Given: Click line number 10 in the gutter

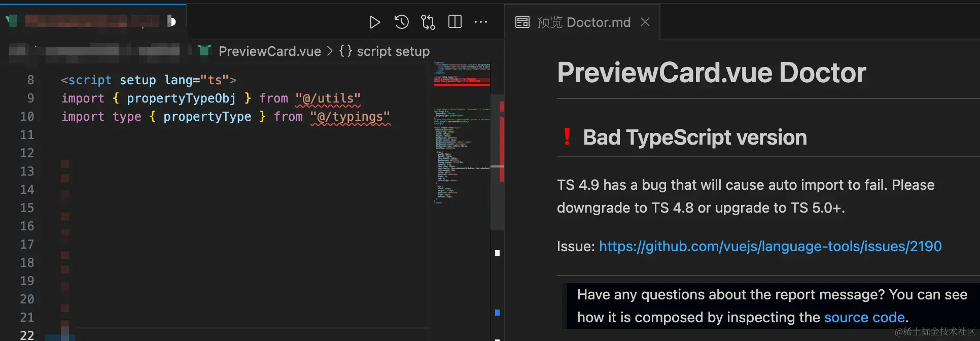Looking at the screenshot, I should pos(27,117).
